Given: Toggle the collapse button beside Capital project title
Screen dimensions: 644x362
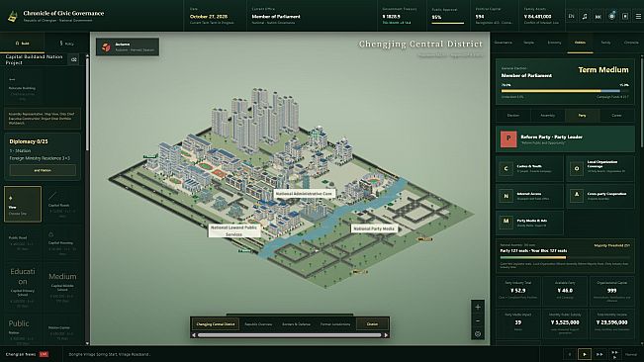Looking at the screenshot, I should pos(74,60).
